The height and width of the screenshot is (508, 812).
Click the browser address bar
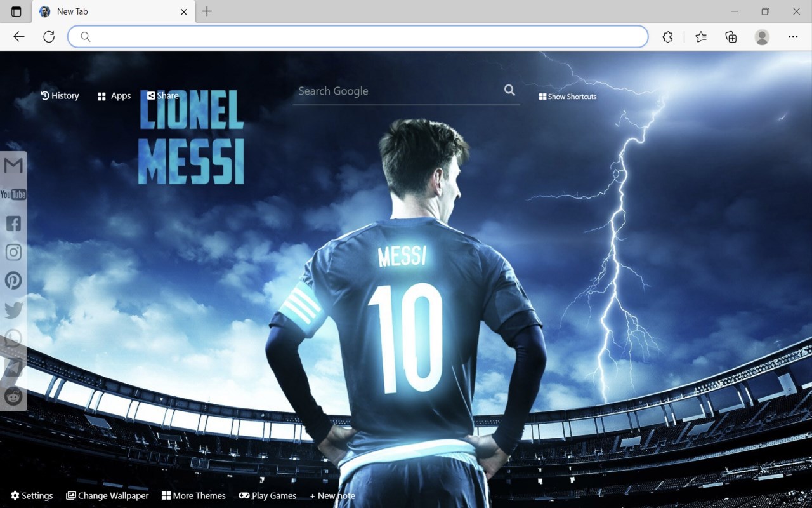[358, 37]
